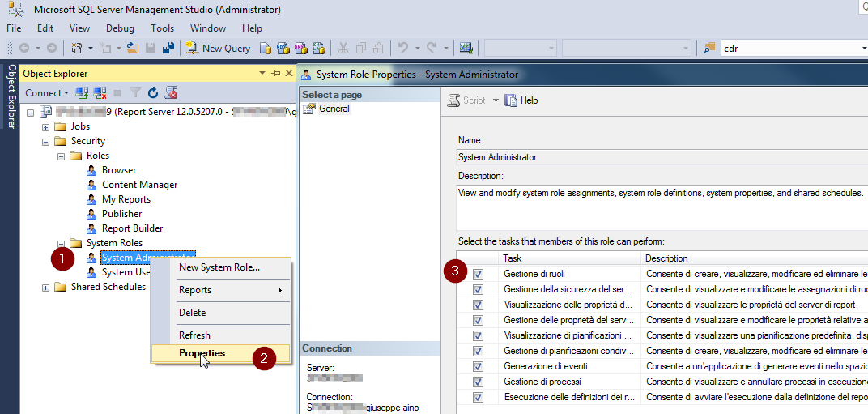Screen dimensions: 868x414
Task: Pin the Object Explorer panel with auto-hide icon
Action: pos(276,73)
